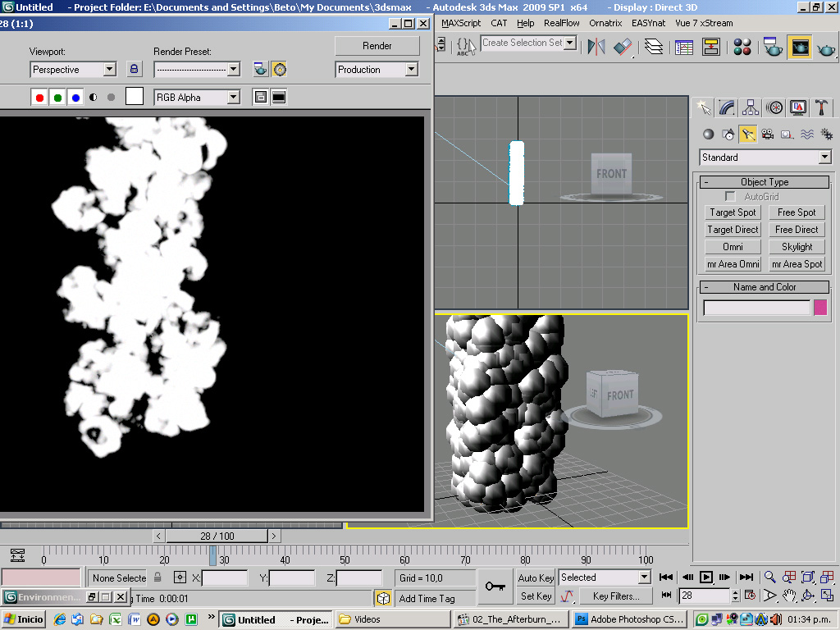
Task: Click the magenta object color swatch
Action: 820,308
